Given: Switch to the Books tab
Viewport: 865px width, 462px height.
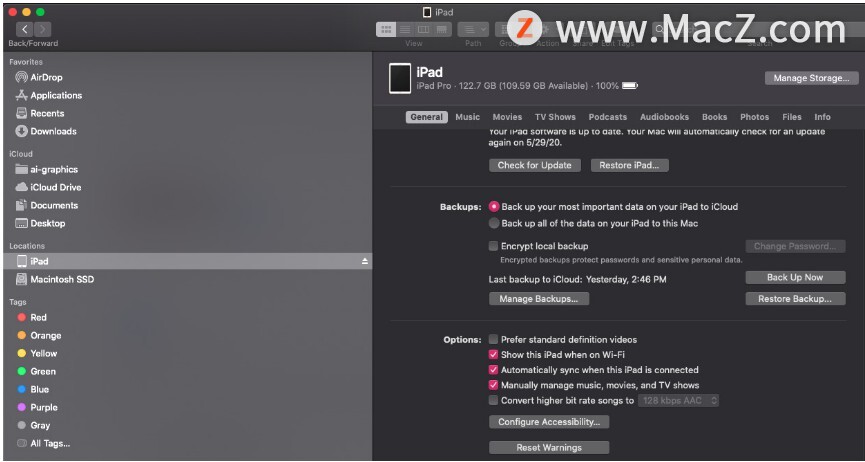Looking at the screenshot, I should (x=714, y=117).
